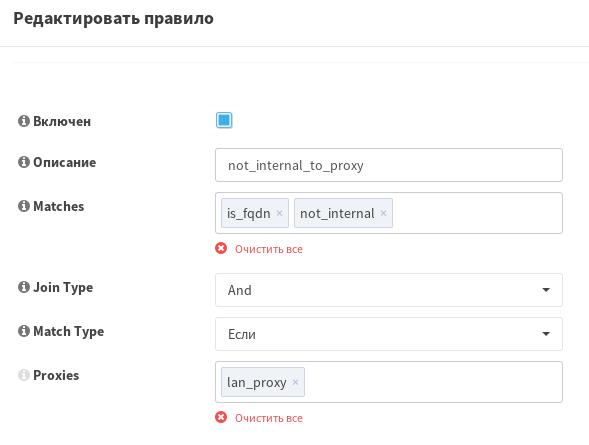589x445 pixels.
Task: Click the Join Type dropdown arrow
Action: [546, 290]
